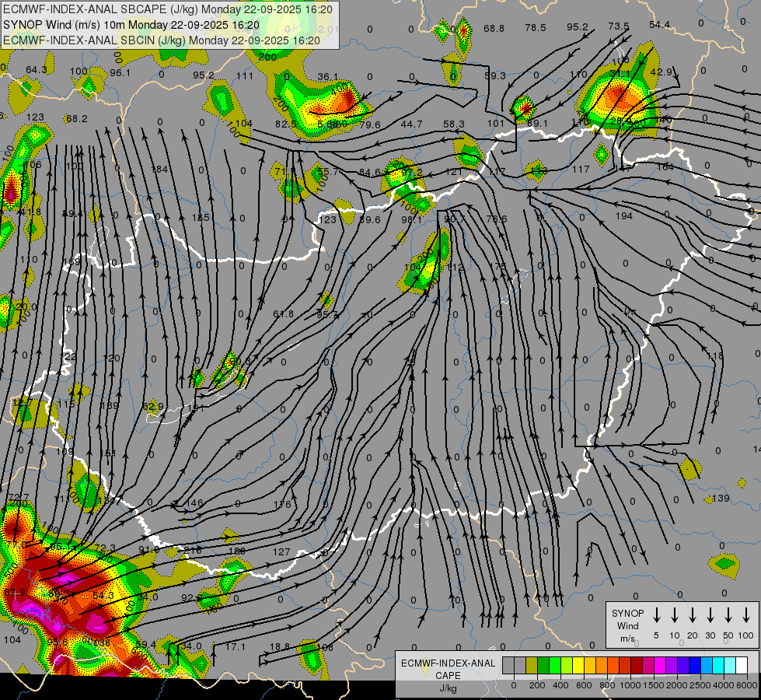Click the 68.2 value on the map
This screenshot has height=700, width=761.
(x=77, y=119)
